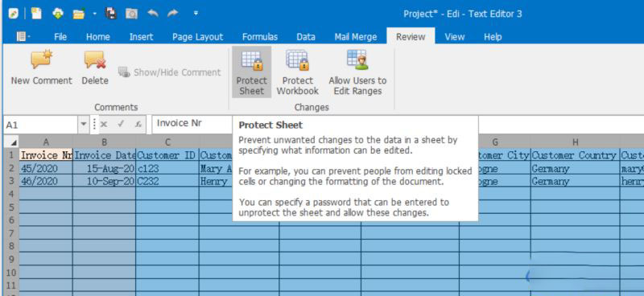The image size is (644, 296).
Task: Click the Customer Country header cell
Action: (x=576, y=155)
